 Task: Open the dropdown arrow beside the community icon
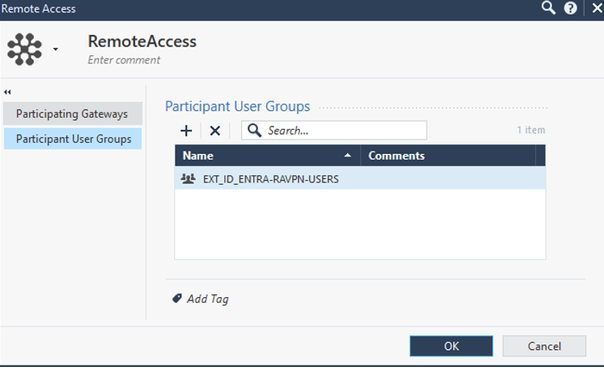point(55,49)
